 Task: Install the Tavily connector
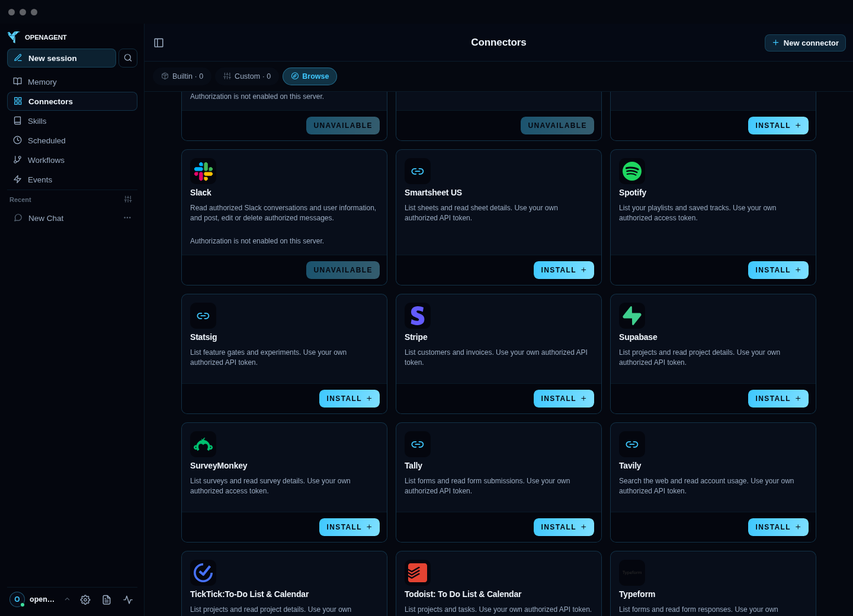pyautogui.click(x=778, y=527)
